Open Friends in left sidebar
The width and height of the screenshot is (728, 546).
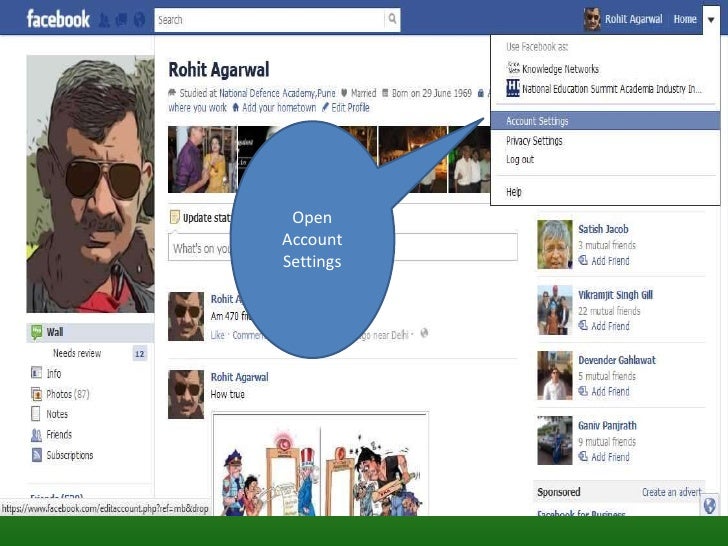pos(59,435)
